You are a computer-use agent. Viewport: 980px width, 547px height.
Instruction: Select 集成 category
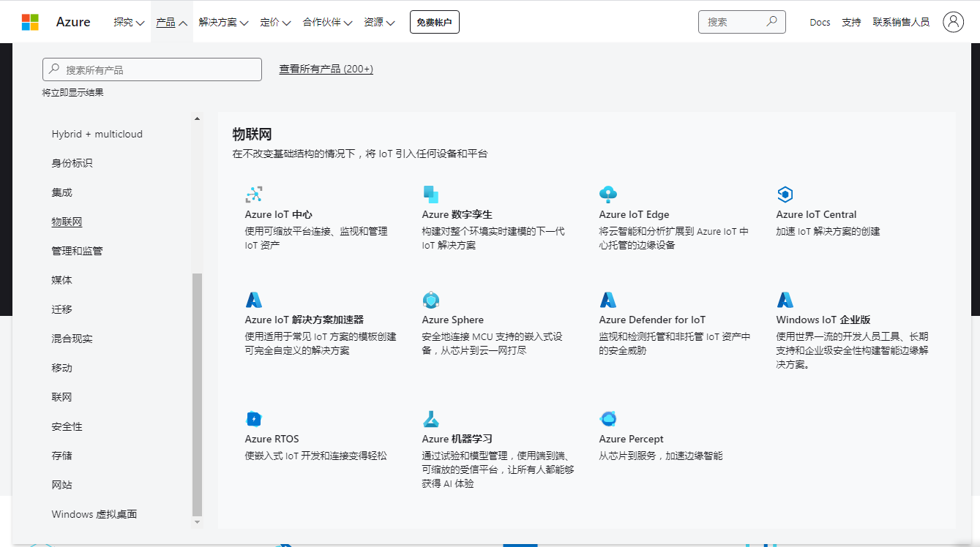click(x=61, y=192)
